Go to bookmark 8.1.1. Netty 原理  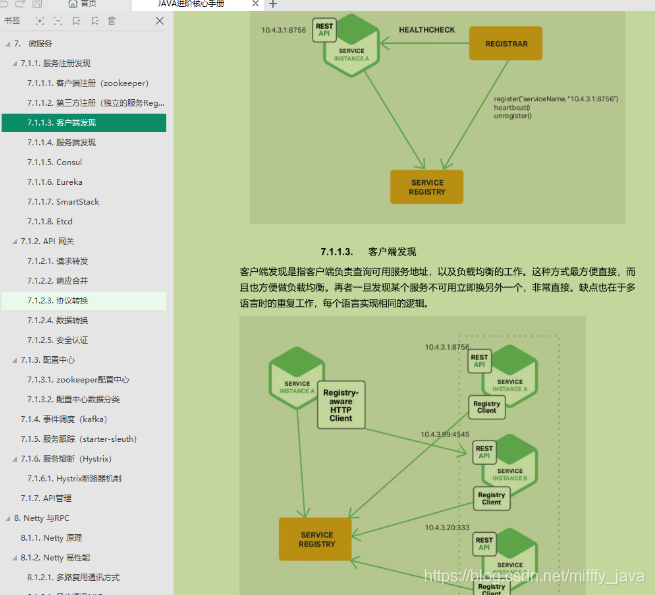pos(51,538)
